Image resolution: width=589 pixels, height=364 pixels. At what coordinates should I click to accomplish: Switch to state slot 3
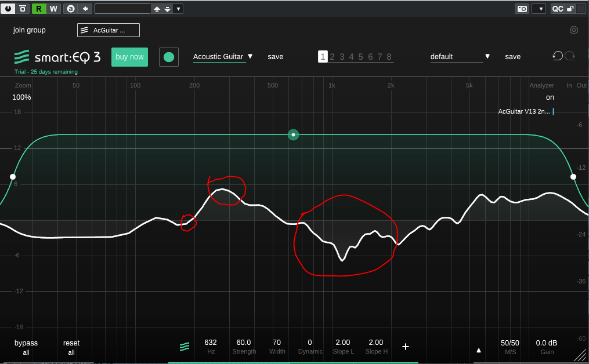pyautogui.click(x=342, y=57)
